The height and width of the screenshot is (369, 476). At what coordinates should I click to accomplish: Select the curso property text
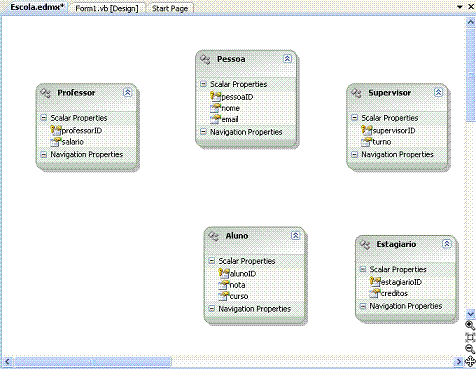239,296
